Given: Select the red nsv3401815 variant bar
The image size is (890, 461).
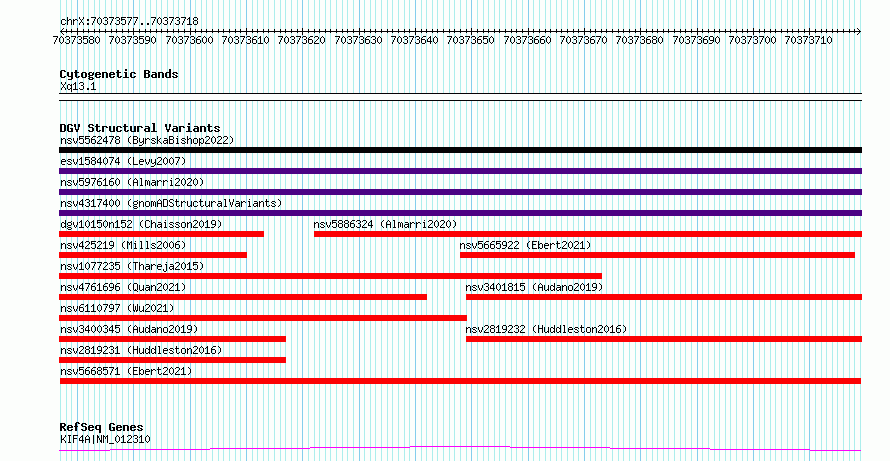Looking at the screenshot, I should [x=664, y=297].
